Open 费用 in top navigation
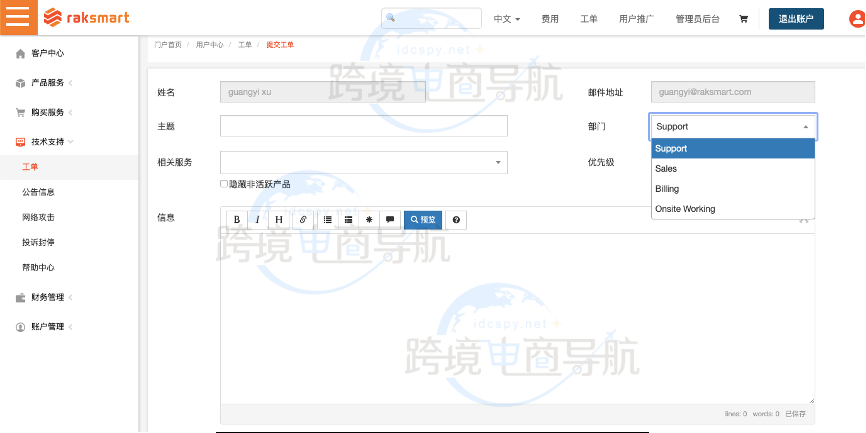 (x=550, y=18)
